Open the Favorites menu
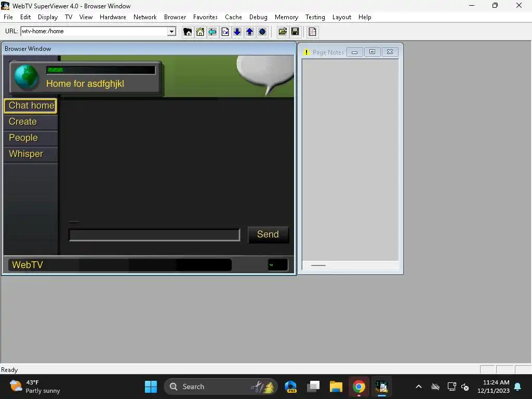532x399 pixels. coord(205,17)
